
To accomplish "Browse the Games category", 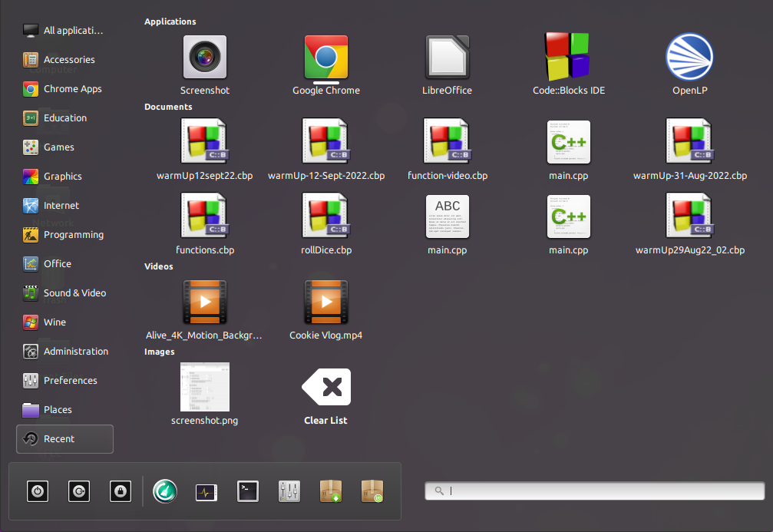I will click(64, 147).
